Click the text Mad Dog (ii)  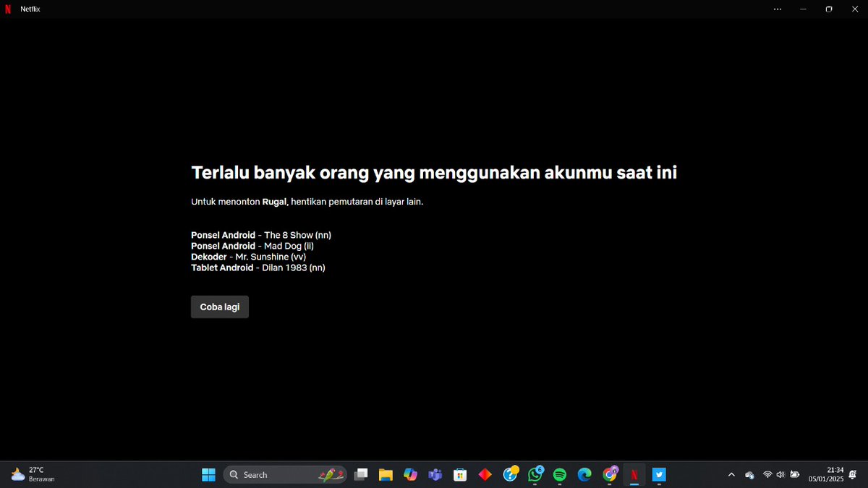pyautogui.click(x=289, y=246)
